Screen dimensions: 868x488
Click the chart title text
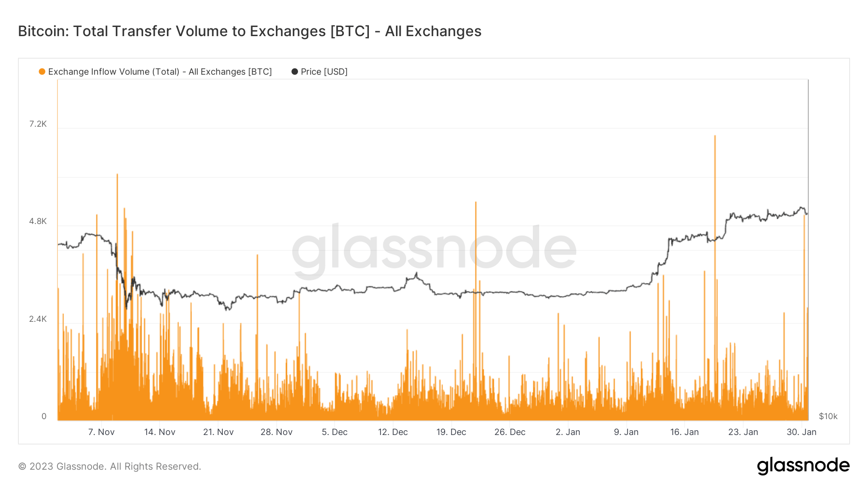[249, 31]
